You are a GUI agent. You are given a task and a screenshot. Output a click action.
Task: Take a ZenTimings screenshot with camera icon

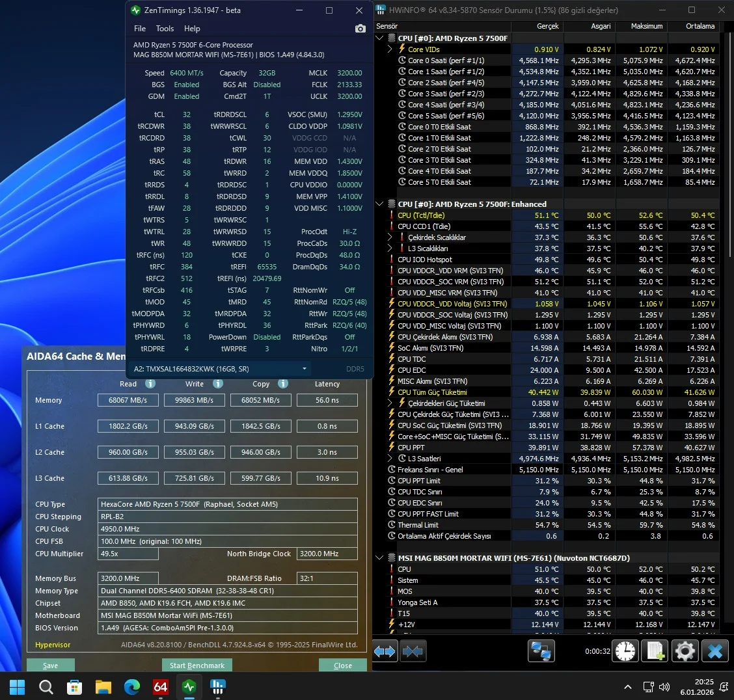tap(360, 29)
